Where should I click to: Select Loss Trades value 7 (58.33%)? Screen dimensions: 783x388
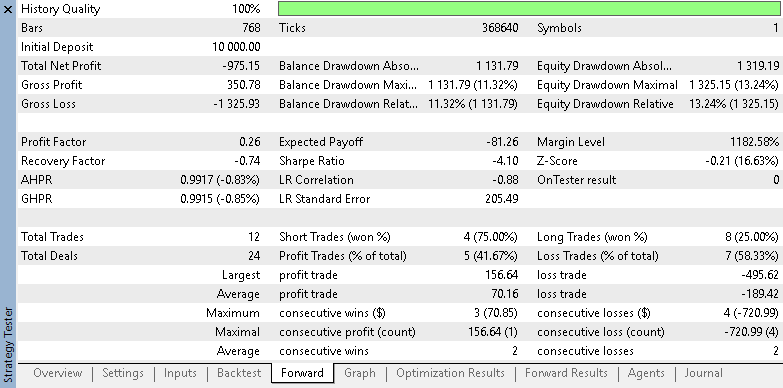[752, 256]
